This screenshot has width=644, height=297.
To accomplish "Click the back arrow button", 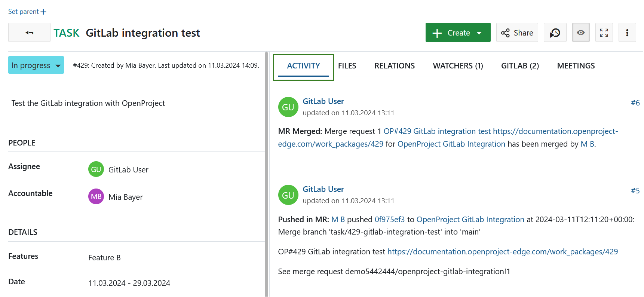I will (x=29, y=33).
